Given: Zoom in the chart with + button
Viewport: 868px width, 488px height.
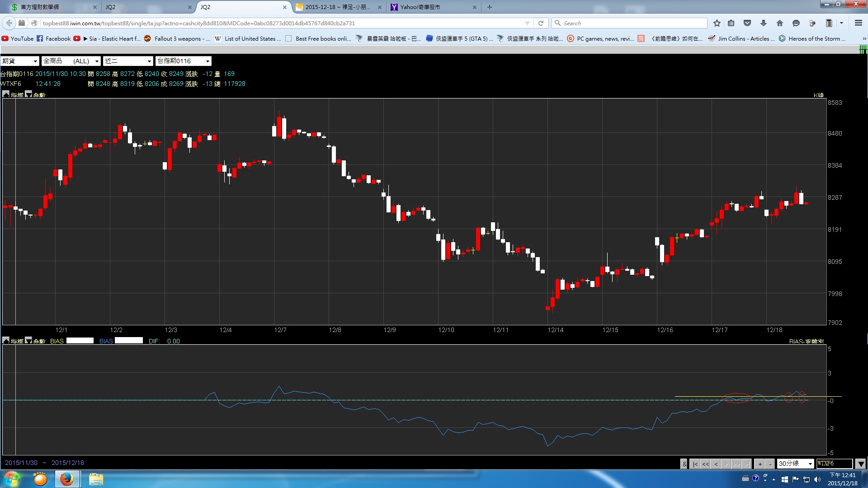Looking at the screenshot, I should pos(760,464).
